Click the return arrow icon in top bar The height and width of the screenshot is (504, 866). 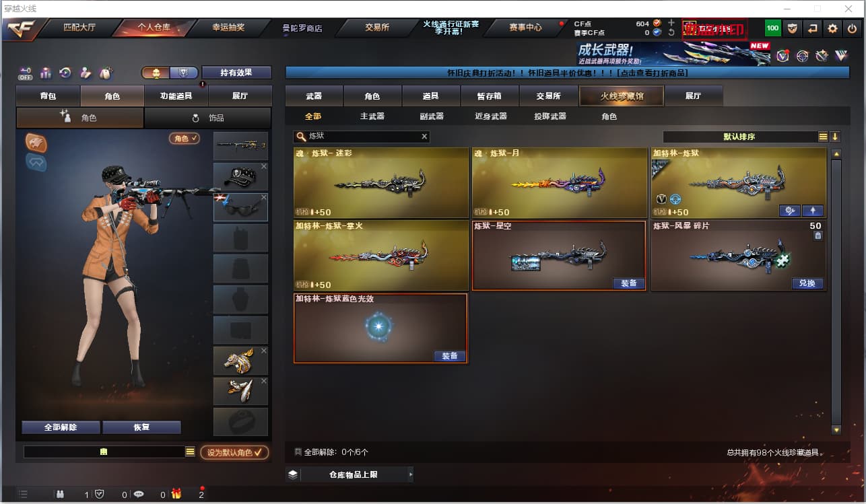pos(813,28)
